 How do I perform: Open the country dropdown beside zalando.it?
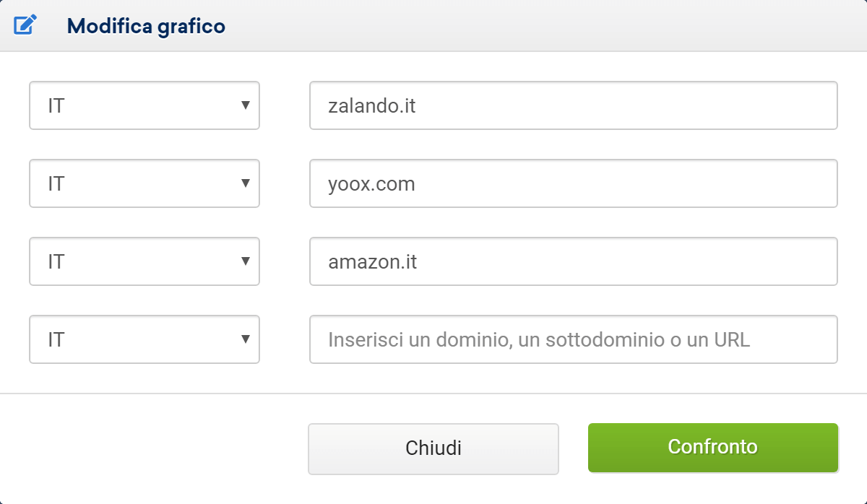click(x=144, y=105)
